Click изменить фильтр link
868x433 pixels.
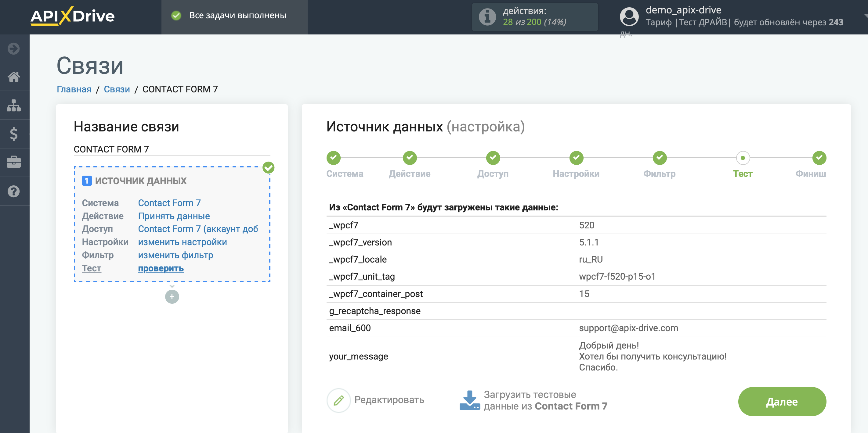pyautogui.click(x=175, y=255)
